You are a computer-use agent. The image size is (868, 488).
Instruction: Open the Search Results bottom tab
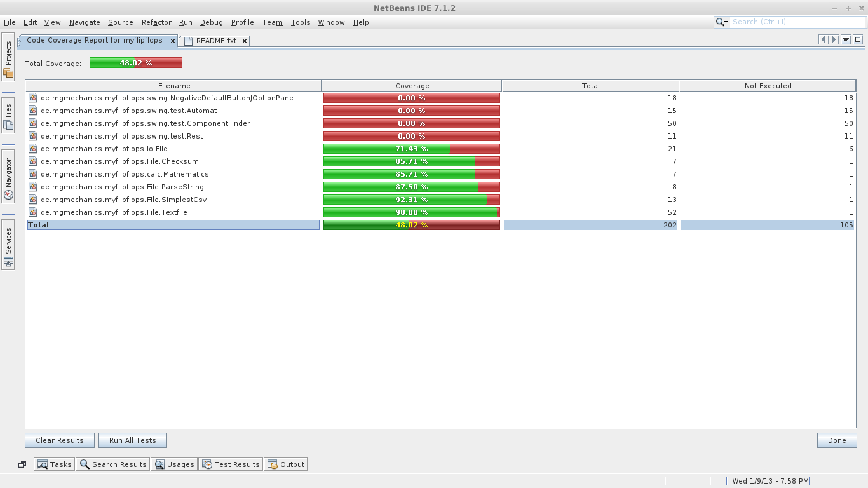pyautogui.click(x=112, y=464)
